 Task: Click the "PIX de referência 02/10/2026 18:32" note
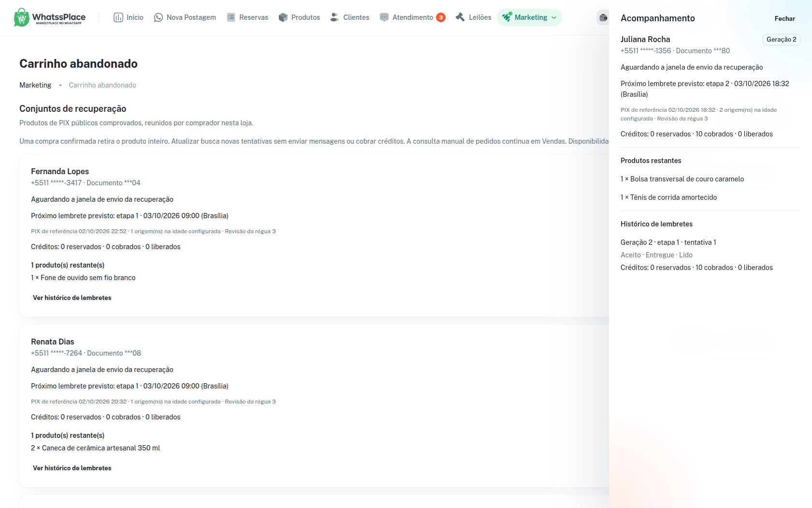[x=699, y=114]
